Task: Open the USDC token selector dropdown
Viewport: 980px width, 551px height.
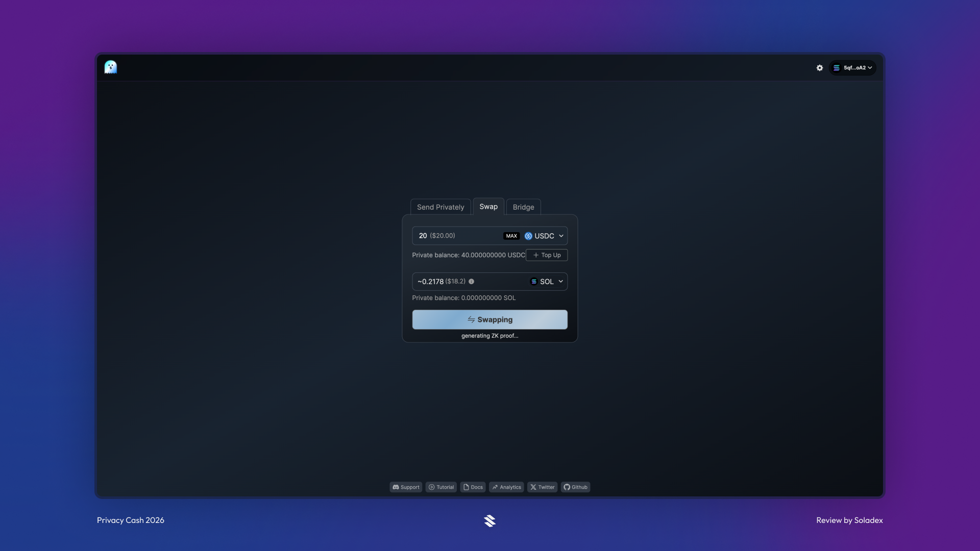Action: coord(561,236)
